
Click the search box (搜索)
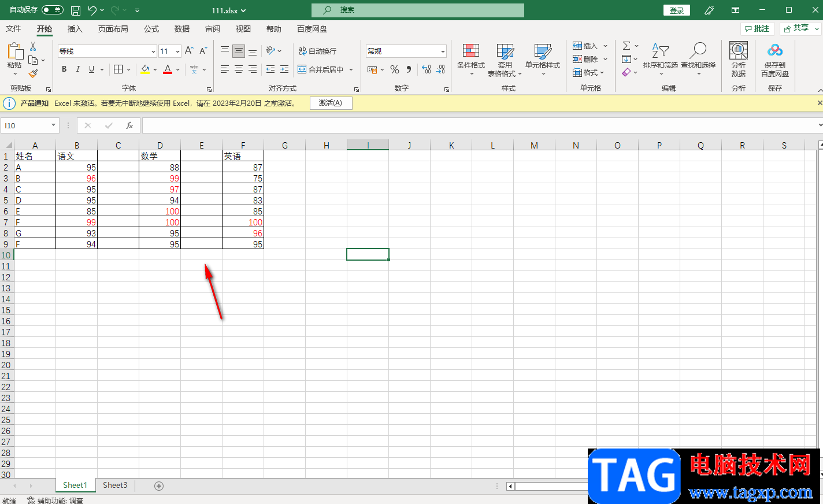point(418,10)
